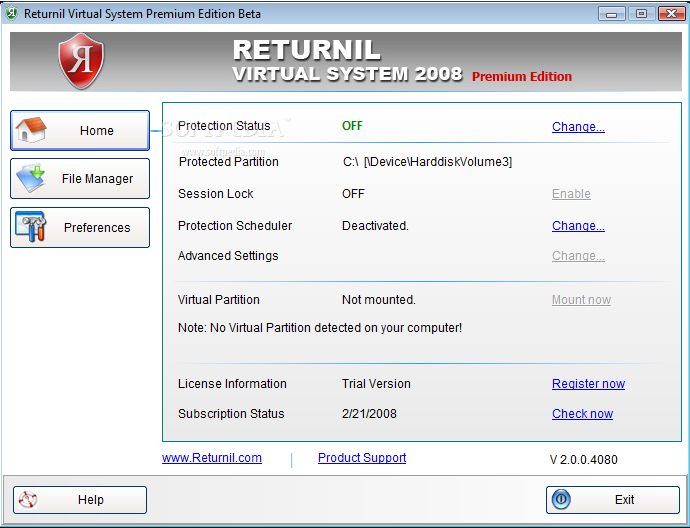This screenshot has width=690, height=528.
Task: Click the File Manager folder arrow icon
Action: (31, 178)
